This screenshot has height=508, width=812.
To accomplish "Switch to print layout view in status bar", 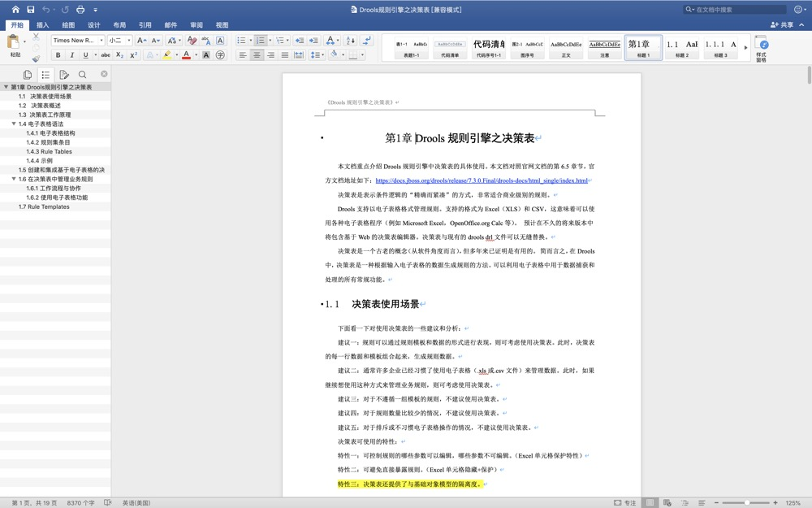I will tap(650, 503).
